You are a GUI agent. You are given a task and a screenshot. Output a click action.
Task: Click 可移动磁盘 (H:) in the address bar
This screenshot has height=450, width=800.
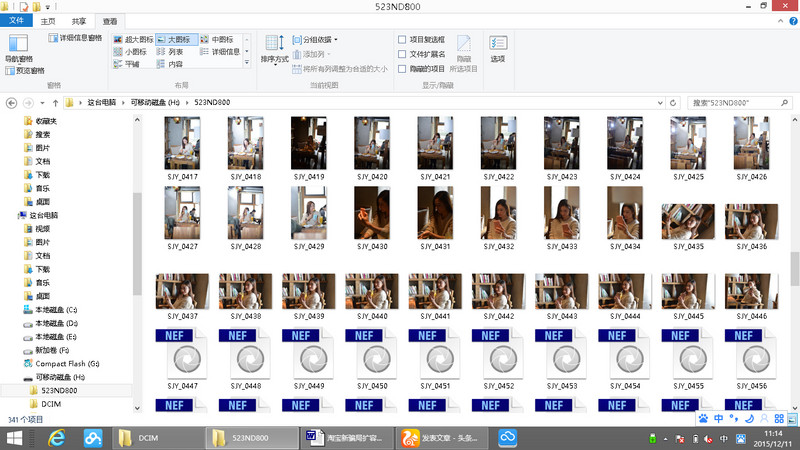click(155, 103)
